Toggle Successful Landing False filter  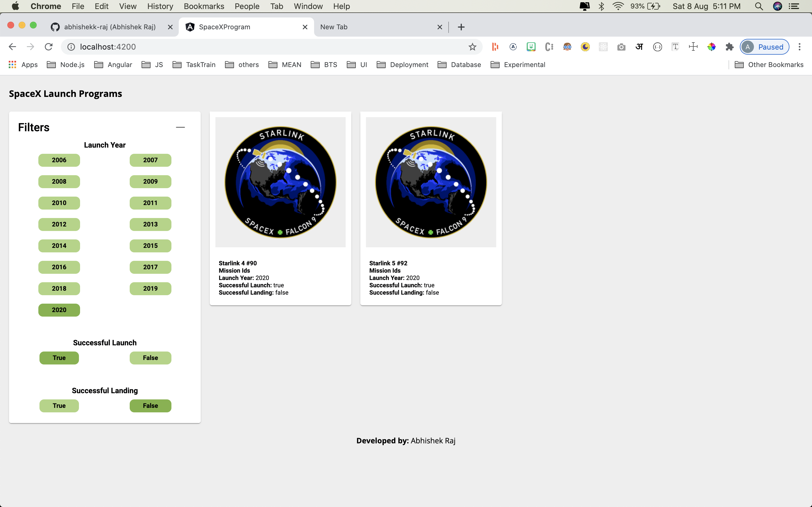coord(150,406)
